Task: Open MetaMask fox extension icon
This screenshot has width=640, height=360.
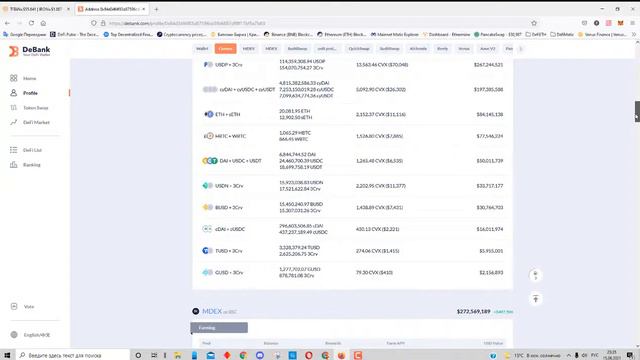Action: coord(620,23)
